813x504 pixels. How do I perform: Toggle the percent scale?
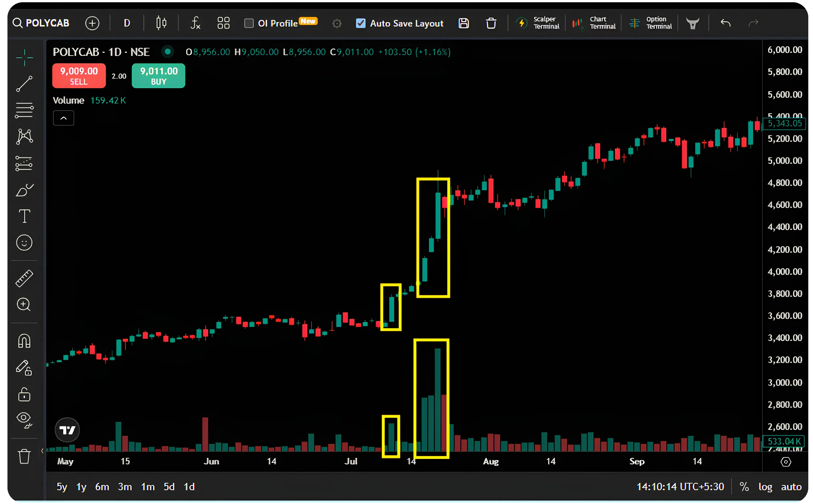coord(744,487)
